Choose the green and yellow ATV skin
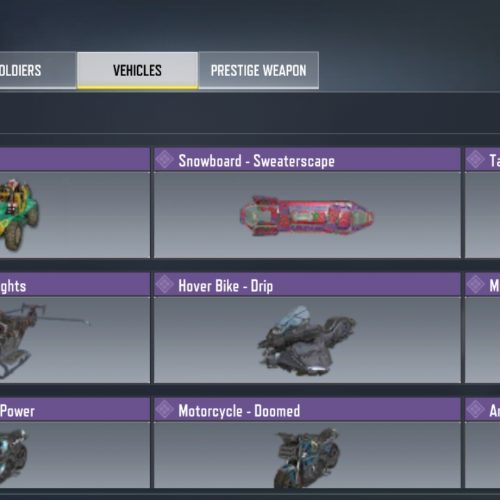 coord(19,215)
